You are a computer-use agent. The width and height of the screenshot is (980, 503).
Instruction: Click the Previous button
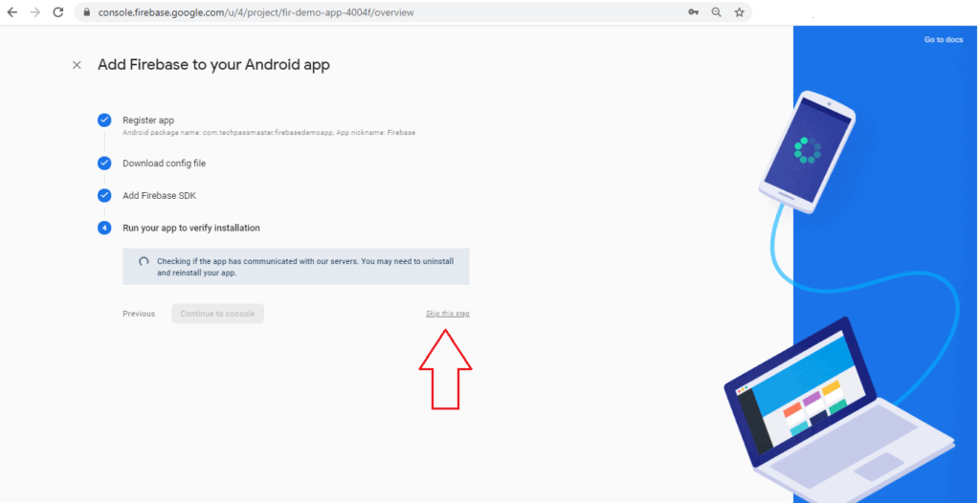pyautogui.click(x=139, y=314)
